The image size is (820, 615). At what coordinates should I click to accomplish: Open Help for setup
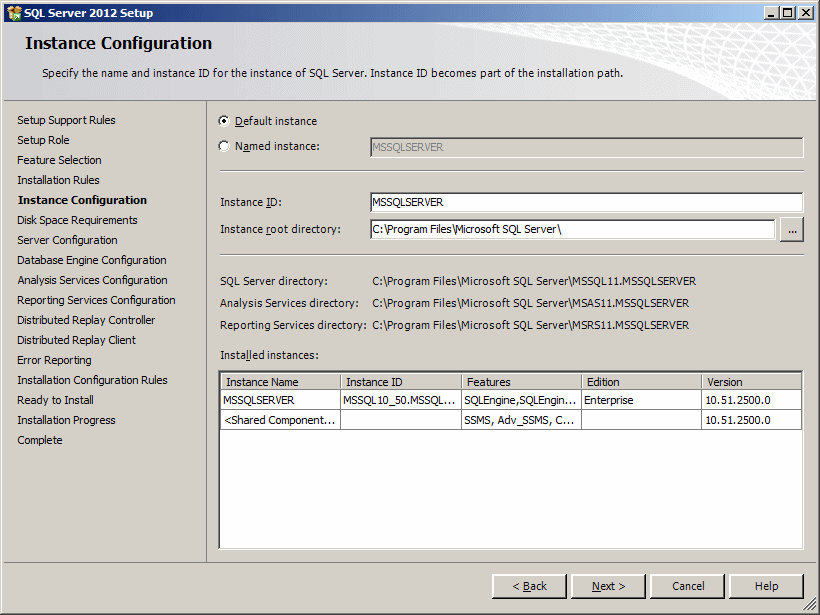[x=766, y=586]
